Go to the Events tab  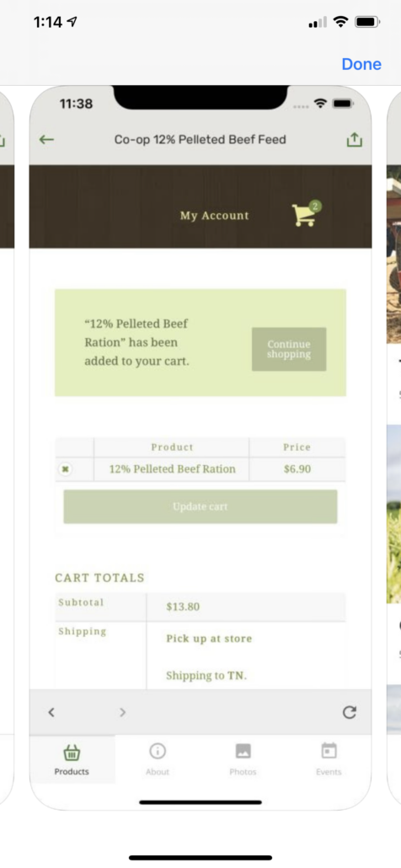pyautogui.click(x=329, y=759)
